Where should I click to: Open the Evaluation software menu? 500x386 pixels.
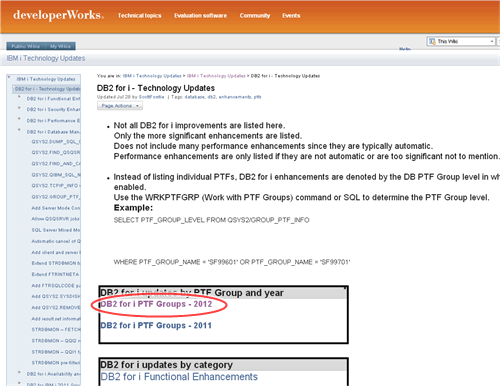[200, 16]
